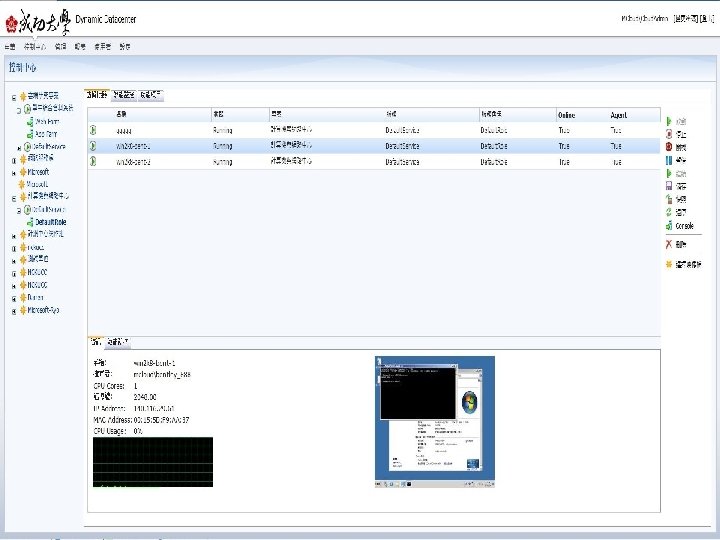
Task: Open the 控制中心 item in the menu bar
Action: pyautogui.click(x=35, y=46)
